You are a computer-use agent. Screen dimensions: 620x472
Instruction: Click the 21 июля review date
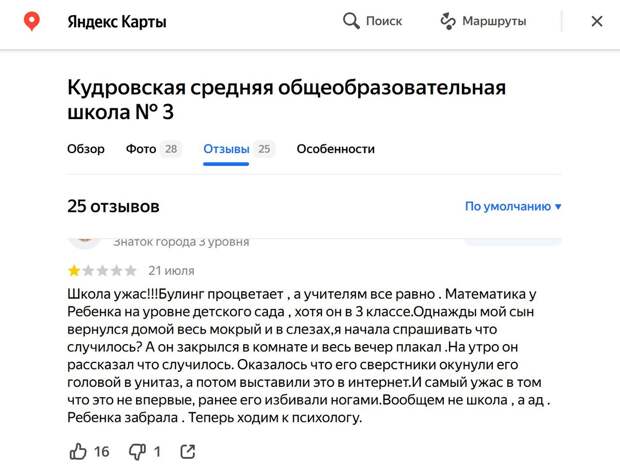click(171, 270)
